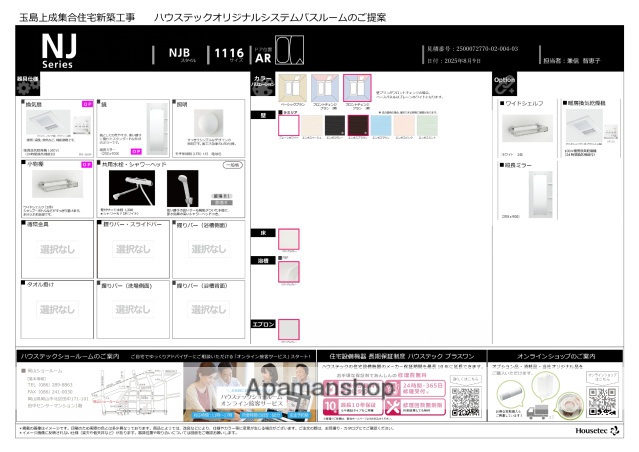Choose the light blue wall color swatch
This screenshot has height=452, width=639.
382,126
